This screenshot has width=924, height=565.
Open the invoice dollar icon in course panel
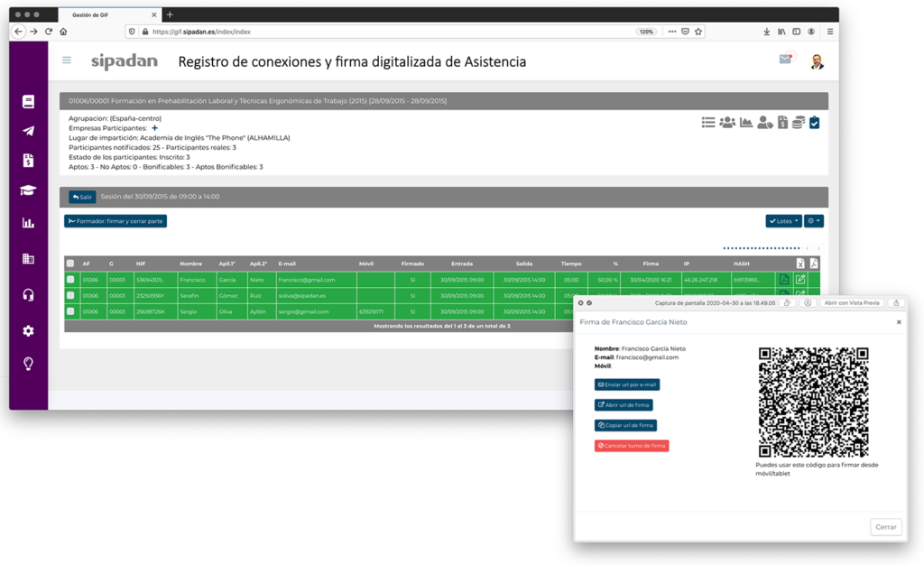782,122
